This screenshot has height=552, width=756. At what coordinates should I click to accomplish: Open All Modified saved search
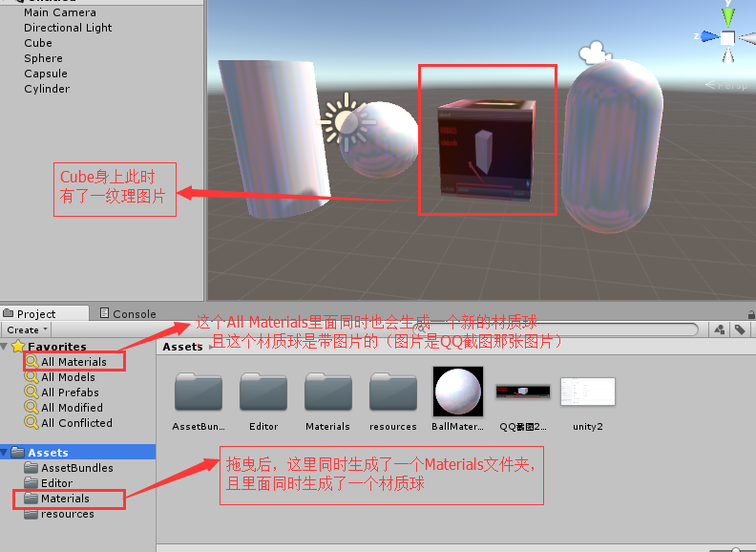tap(72, 408)
